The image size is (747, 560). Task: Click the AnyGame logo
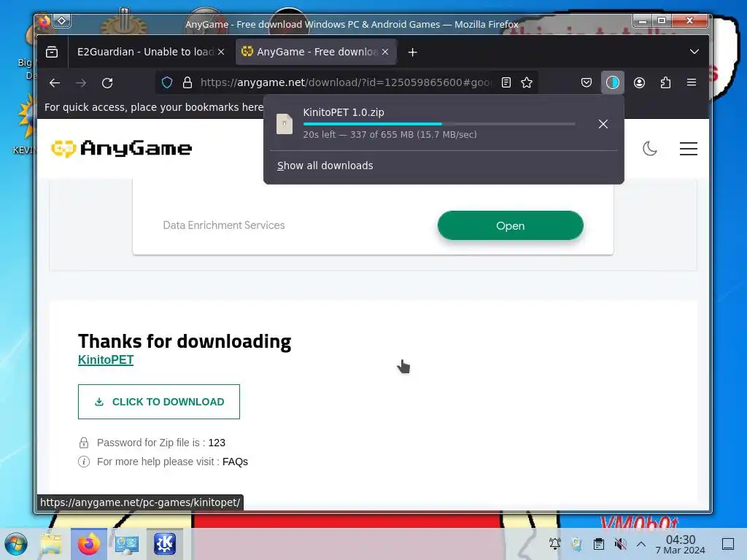tap(122, 149)
